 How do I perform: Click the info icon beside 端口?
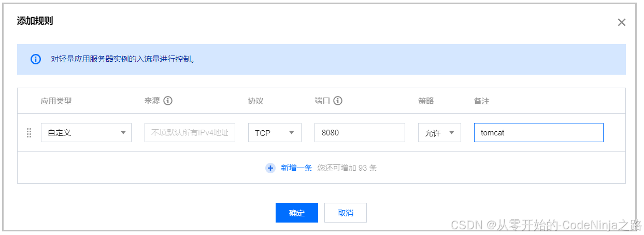pyautogui.click(x=338, y=101)
